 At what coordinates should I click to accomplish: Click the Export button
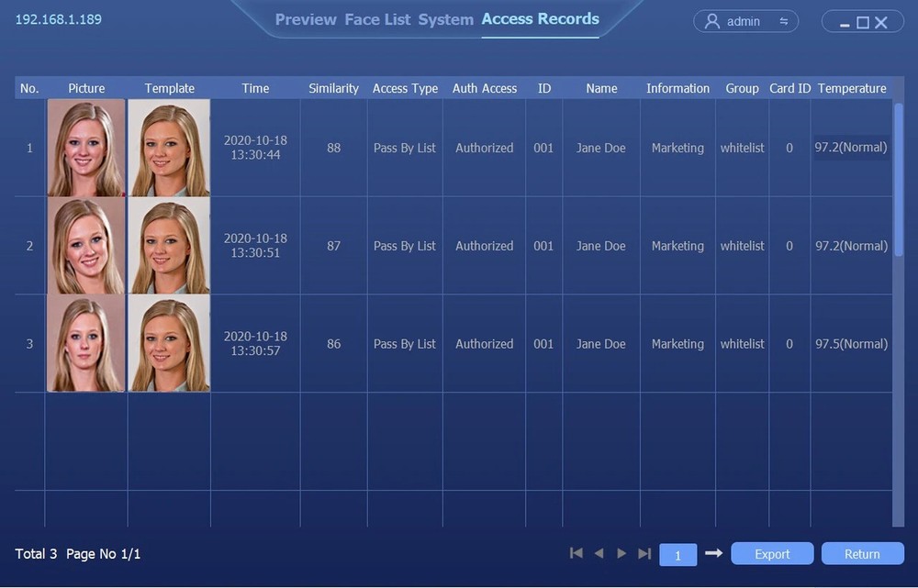point(772,553)
